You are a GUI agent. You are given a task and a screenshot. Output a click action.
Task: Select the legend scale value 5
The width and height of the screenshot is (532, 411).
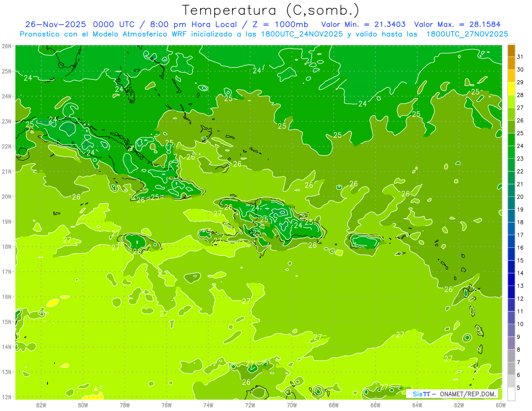coord(519,388)
